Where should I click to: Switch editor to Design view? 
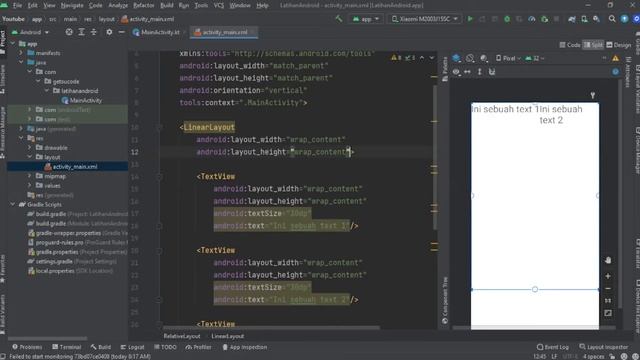click(x=619, y=45)
